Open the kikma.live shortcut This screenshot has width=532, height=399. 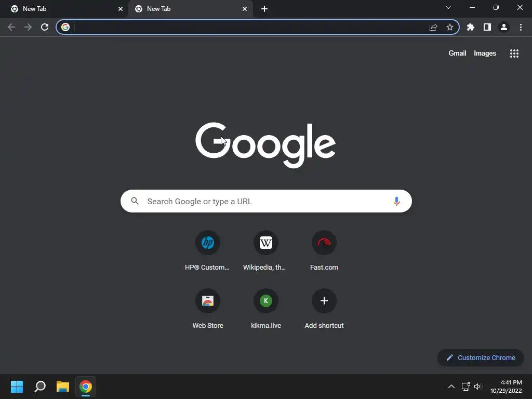pyautogui.click(x=265, y=309)
